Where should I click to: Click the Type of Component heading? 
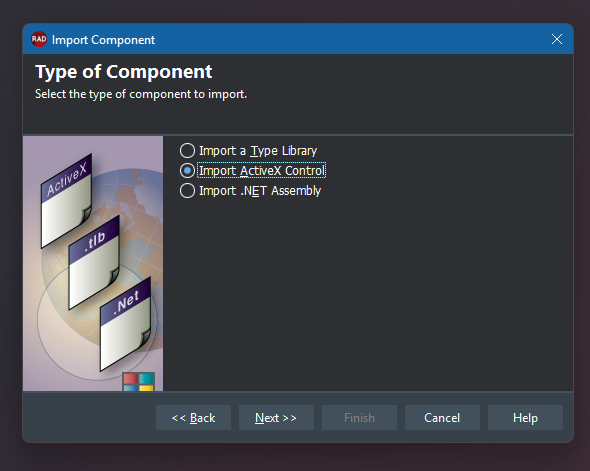pos(123,72)
